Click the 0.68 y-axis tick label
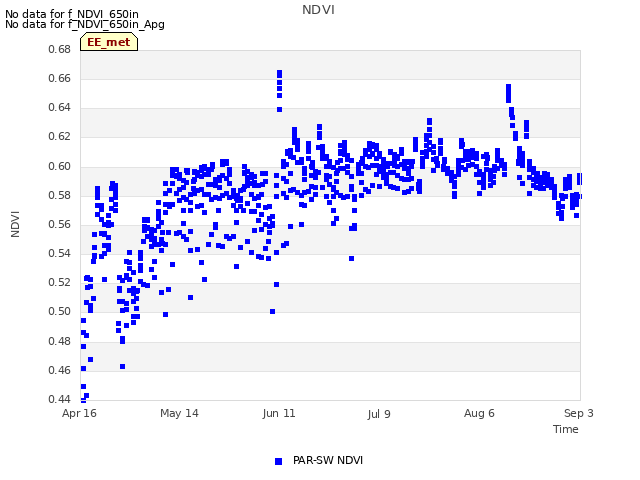Viewport: 640px width, 480px height. point(60,49)
